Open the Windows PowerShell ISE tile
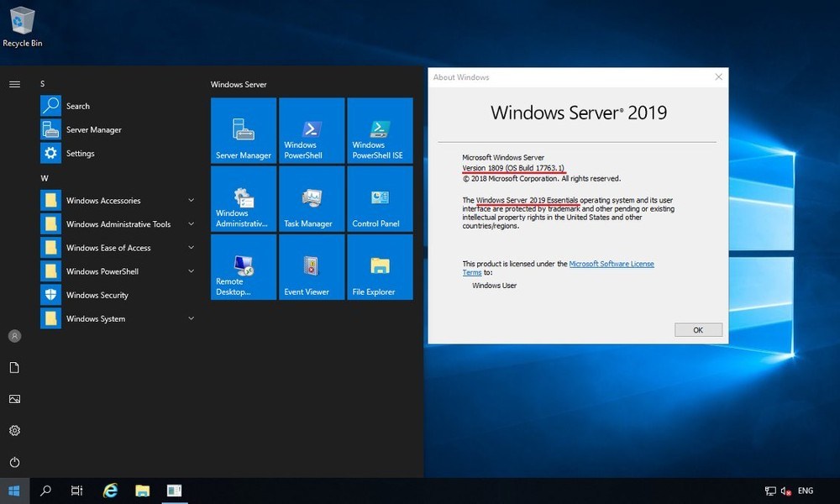This screenshot has width=840, height=504. pyautogui.click(x=379, y=130)
